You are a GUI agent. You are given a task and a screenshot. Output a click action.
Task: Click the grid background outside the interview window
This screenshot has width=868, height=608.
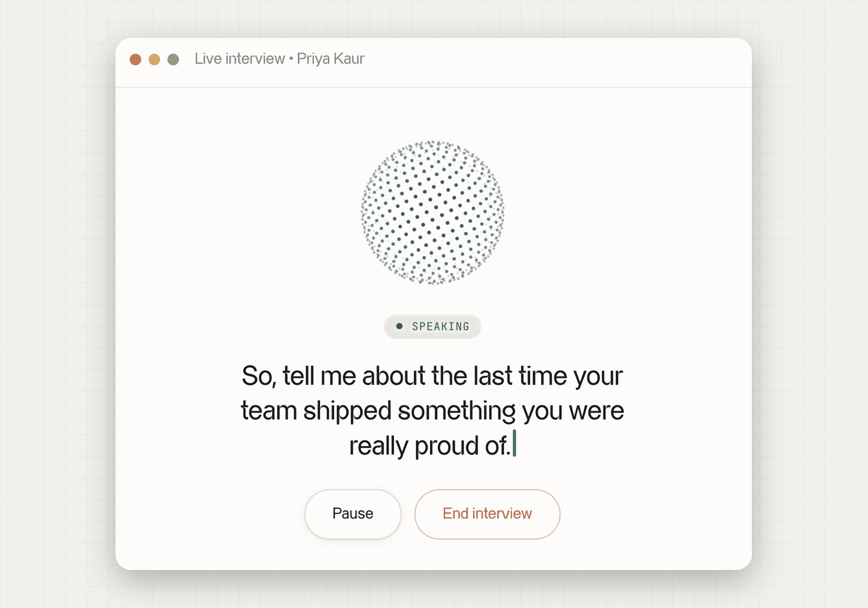(54, 304)
